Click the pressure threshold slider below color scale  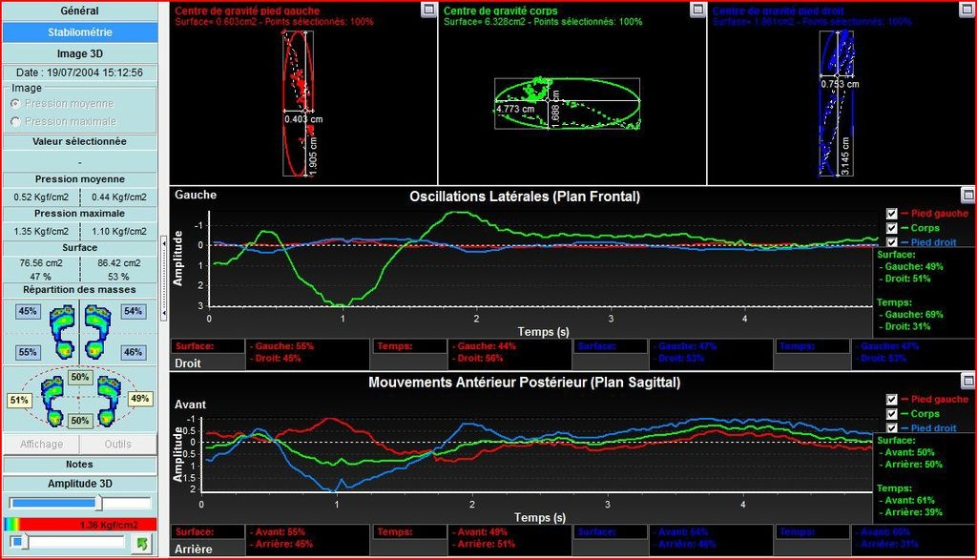pyautogui.click(x=69, y=543)
